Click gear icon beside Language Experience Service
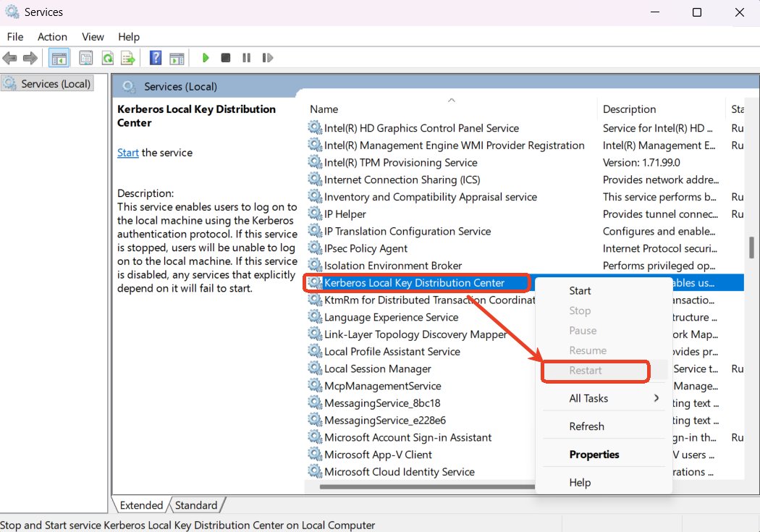 pos(315,317)
